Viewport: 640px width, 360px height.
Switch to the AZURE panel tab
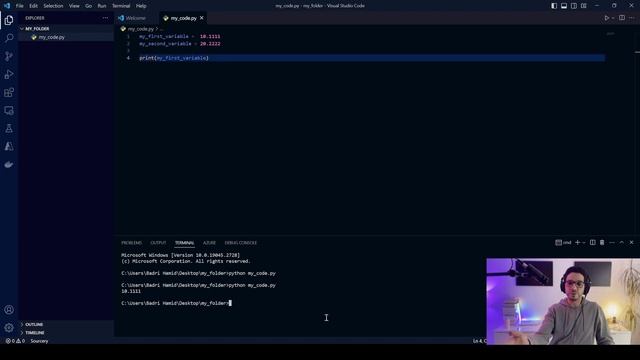coord(209,243)
